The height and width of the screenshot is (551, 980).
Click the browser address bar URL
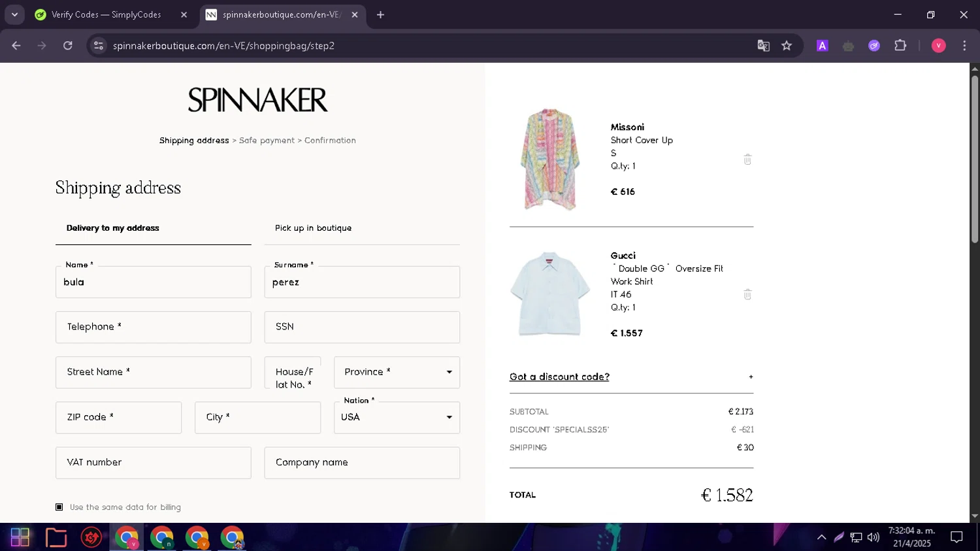(223, 46)
